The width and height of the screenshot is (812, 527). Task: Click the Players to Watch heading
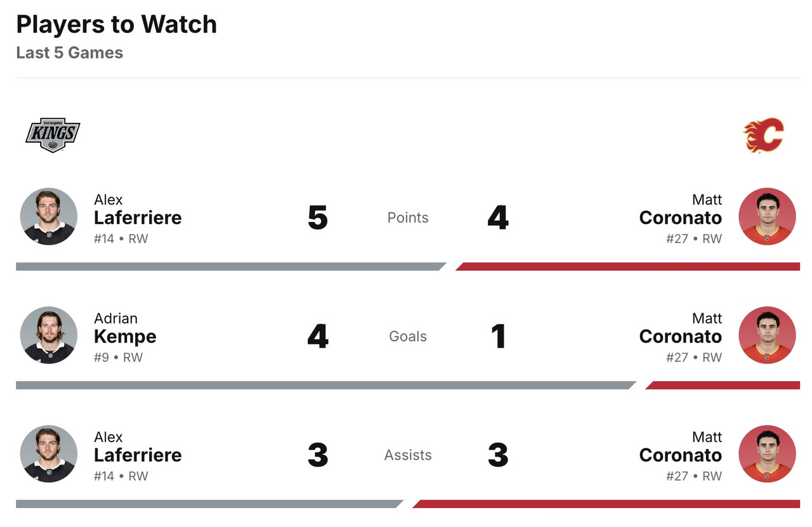click(x=117, y=25)
